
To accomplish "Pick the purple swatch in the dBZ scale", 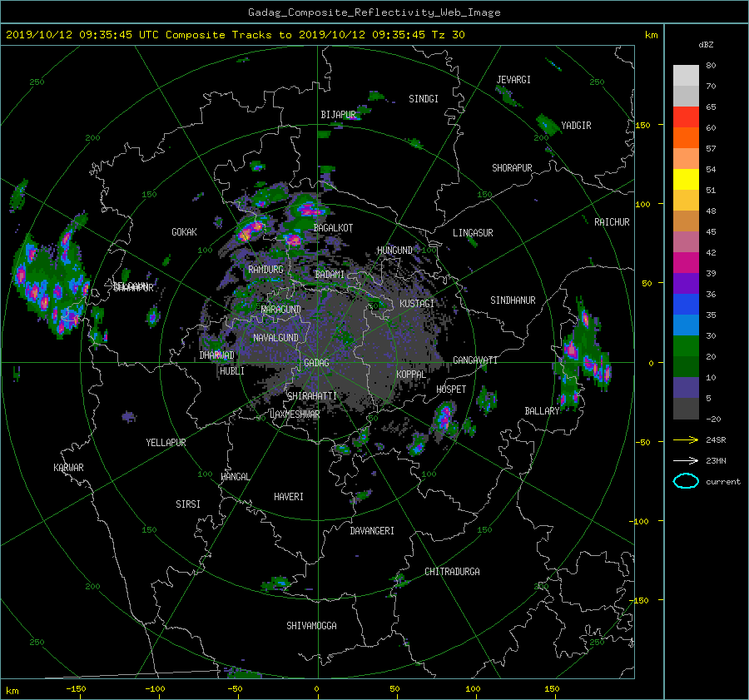I will [686, 283].
